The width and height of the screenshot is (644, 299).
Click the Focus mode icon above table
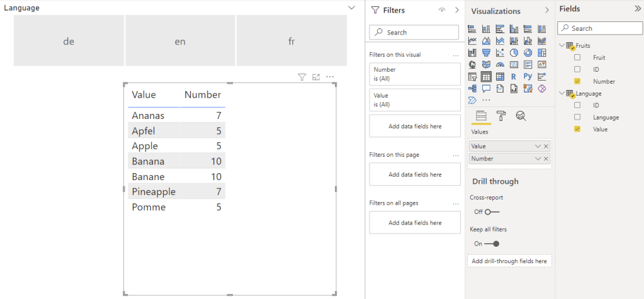316,77
